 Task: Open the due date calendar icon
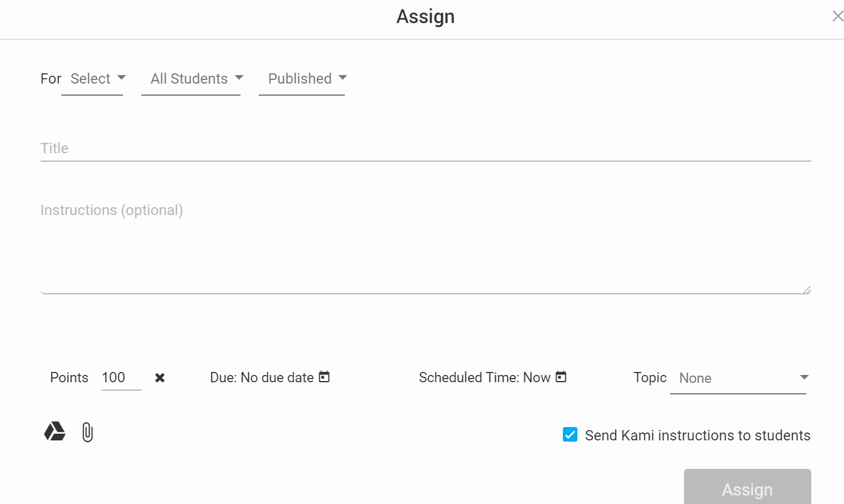325,377
